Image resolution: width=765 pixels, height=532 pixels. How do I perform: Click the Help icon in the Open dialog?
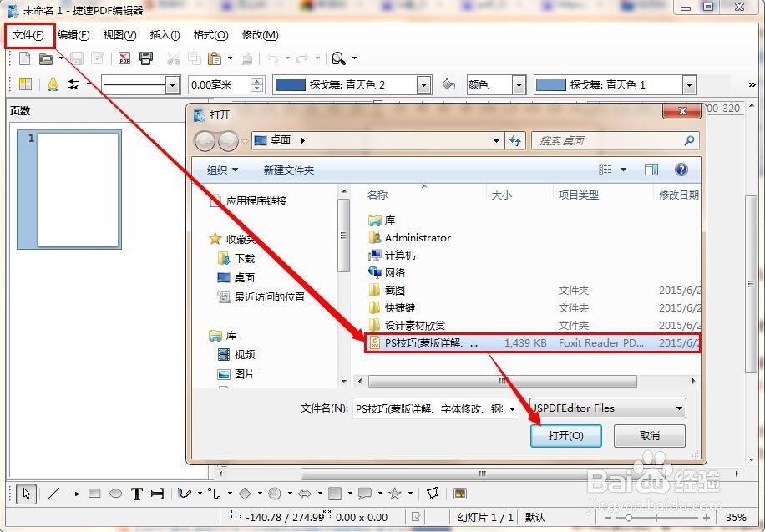click(681, 170)
